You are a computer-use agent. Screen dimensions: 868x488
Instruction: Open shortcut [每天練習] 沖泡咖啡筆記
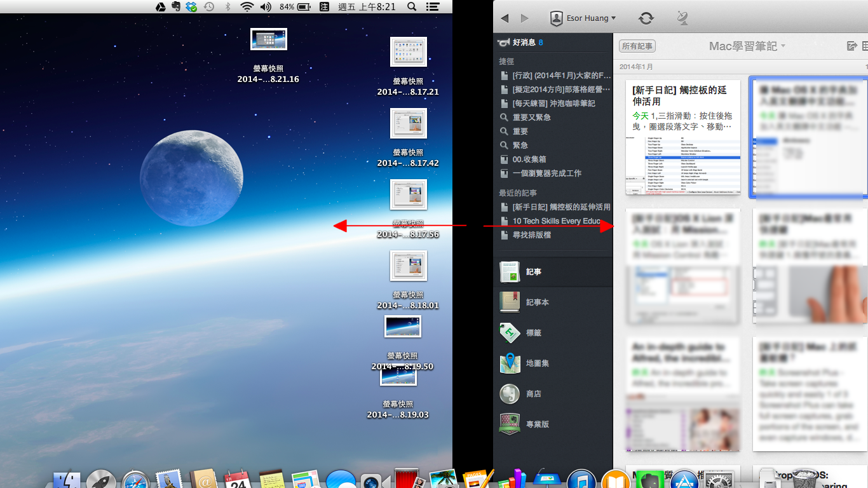pos(548,104)
